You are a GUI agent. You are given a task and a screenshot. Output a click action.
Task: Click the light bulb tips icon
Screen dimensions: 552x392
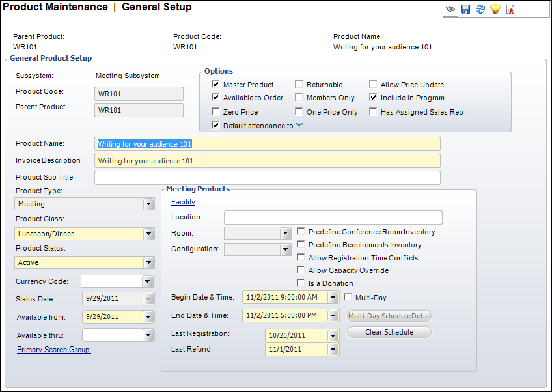(x=495, y=9)
